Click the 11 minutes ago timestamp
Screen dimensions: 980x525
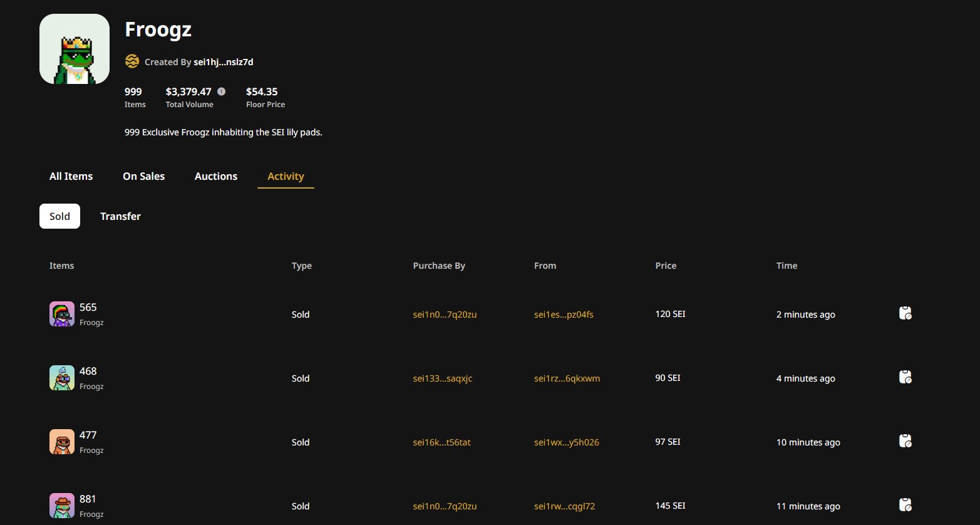(808, 506)
